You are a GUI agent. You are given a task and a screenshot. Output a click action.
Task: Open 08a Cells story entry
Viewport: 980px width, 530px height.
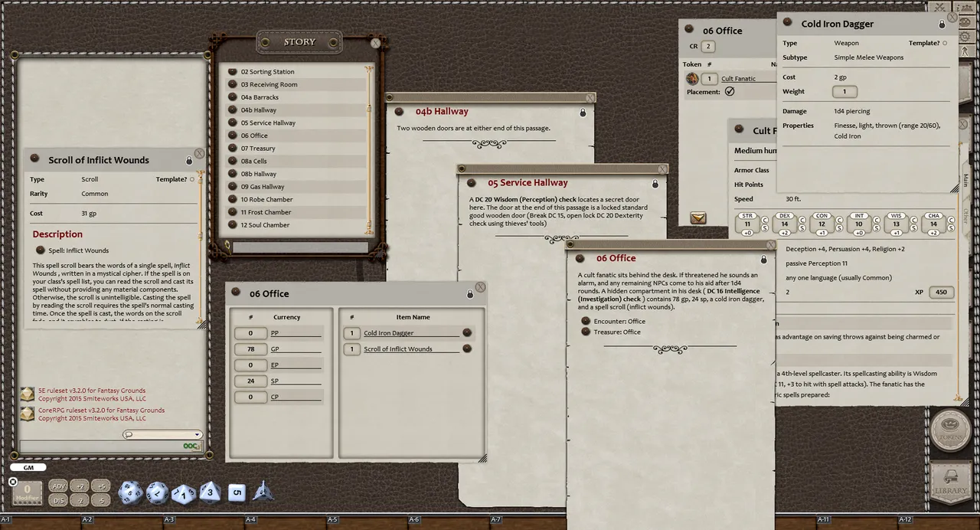point(253,162)
